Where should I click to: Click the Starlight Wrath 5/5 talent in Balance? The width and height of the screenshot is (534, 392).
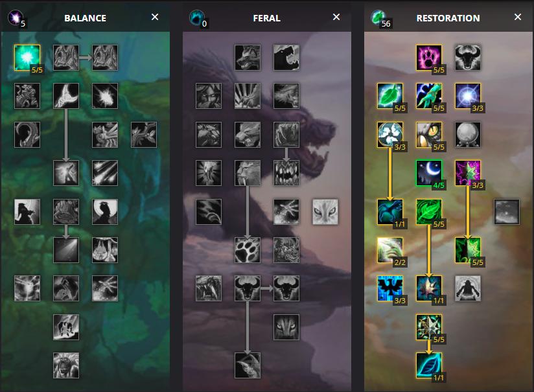click(27, 58)
